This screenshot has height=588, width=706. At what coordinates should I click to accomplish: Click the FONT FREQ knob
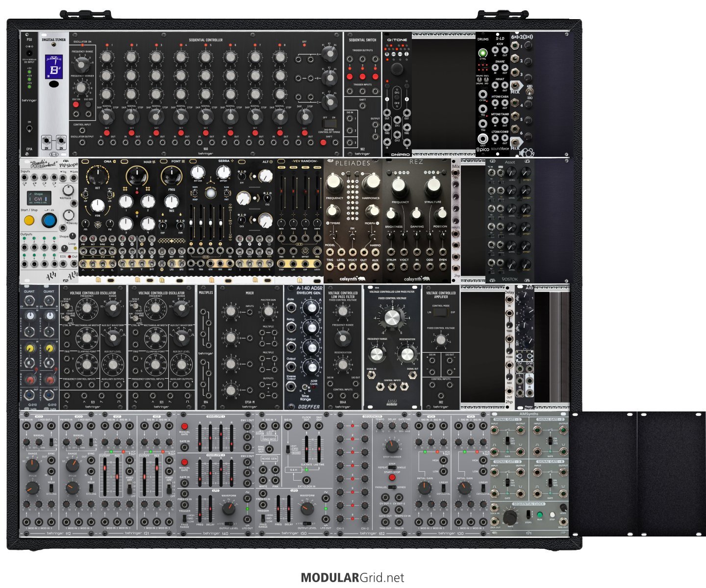(x=172, y=176)
